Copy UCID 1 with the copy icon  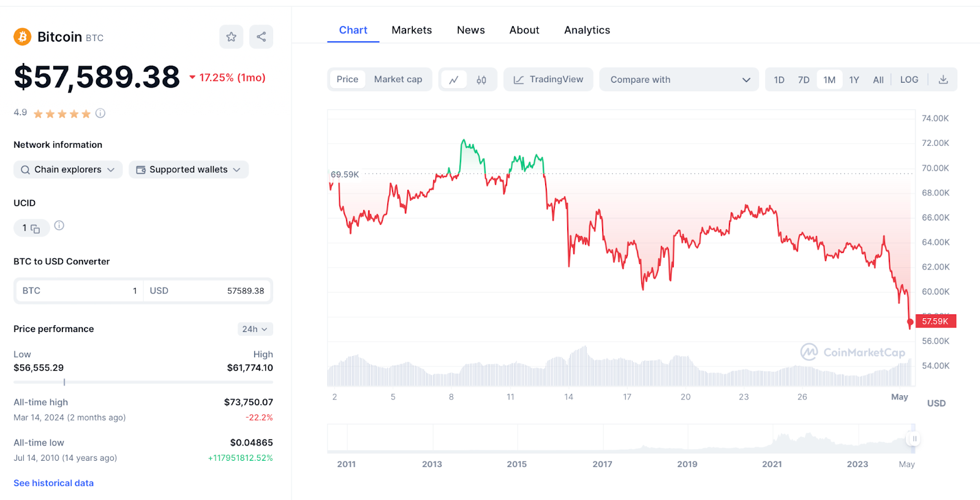pyautogui.click(x=36, y=229)
